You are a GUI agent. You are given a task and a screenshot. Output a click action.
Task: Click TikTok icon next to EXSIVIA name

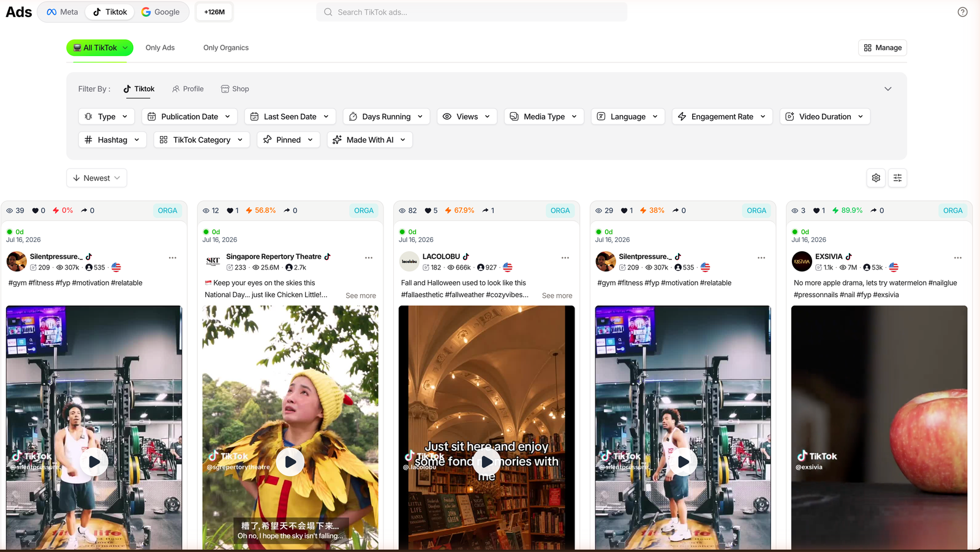(849, 257)
